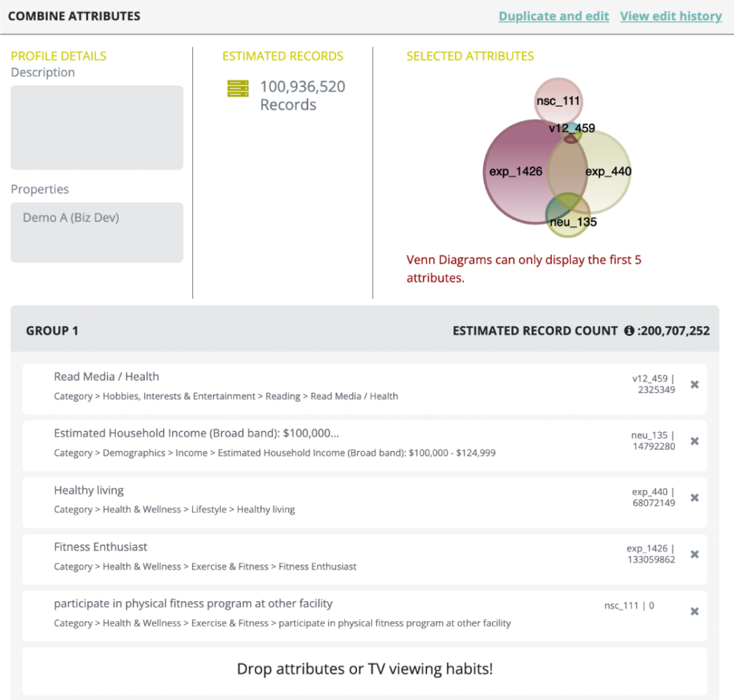
Task: Remove the Fitness Enthusiast attribute
Action: [x=695, y=554]
